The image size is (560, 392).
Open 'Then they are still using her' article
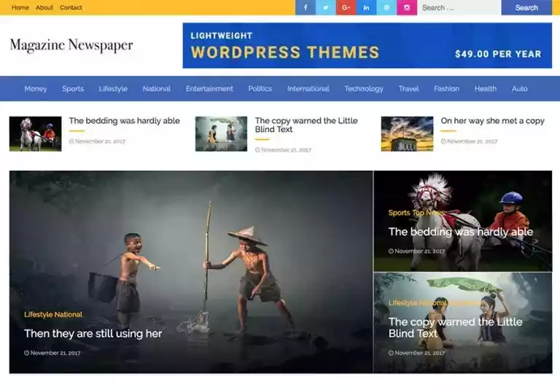click(x=93, y=334)
